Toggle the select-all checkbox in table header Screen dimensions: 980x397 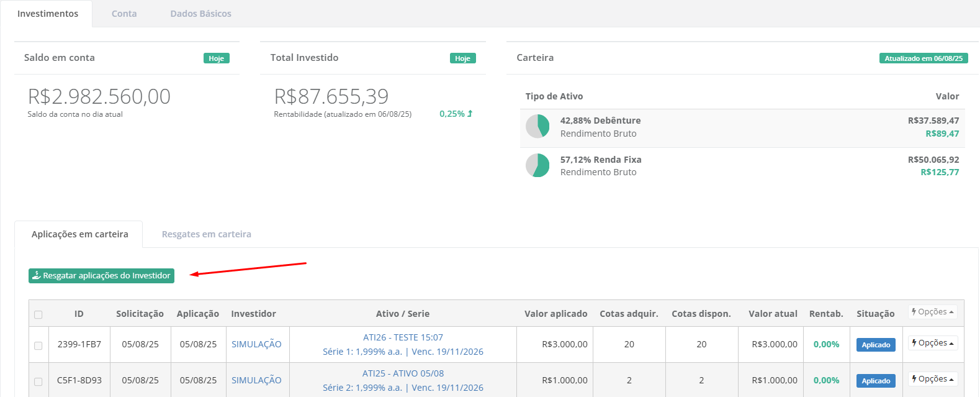38,314
